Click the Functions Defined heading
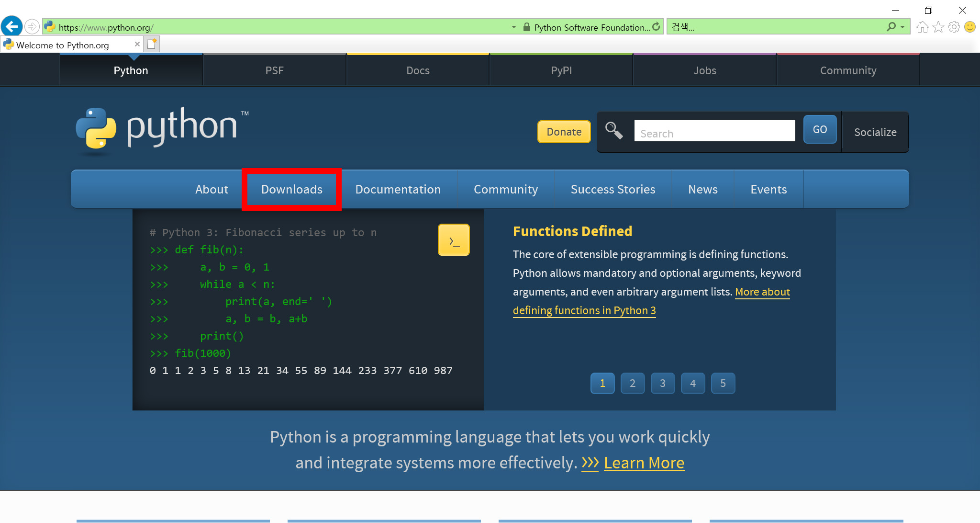Image resolution: width=980 pixels, height=523 pixels. (x=572, y=231)
